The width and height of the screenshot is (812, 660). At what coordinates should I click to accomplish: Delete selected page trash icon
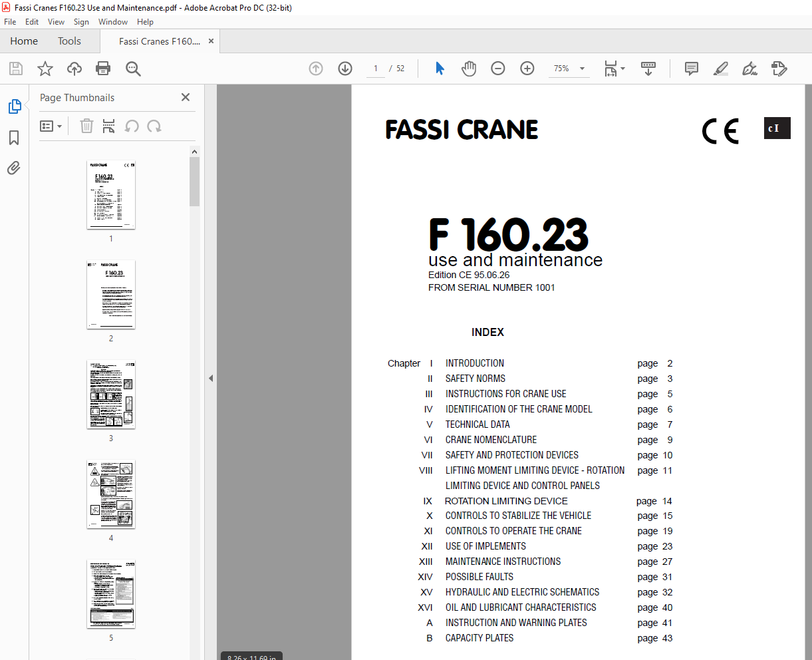86,126
